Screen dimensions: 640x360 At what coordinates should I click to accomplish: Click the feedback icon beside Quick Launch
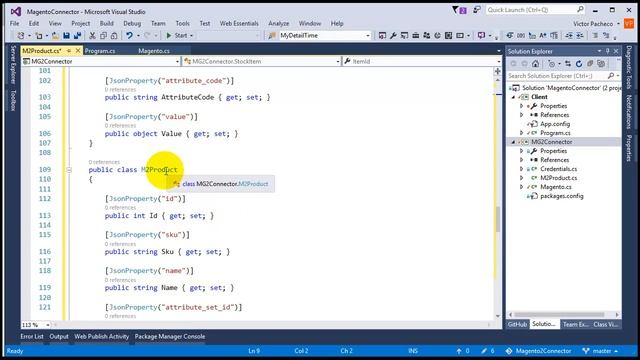[476, 10]
